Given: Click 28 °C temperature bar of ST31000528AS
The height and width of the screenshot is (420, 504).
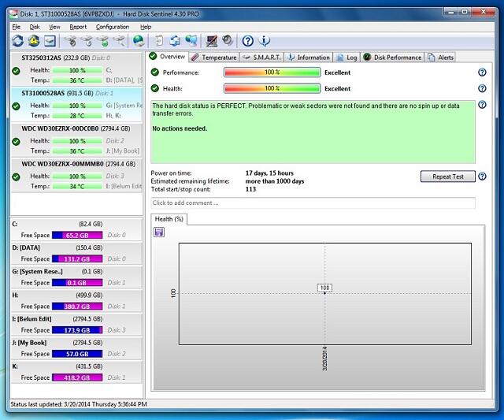Looking at the screenshot, I should tap(77, 116).
